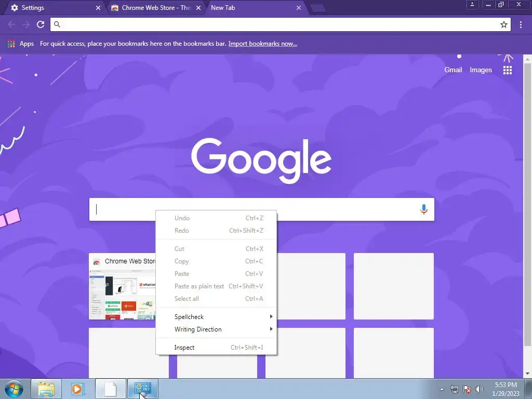Click the active control panel taskbar item
This screenshot has height=399, width=532.
point(143,389)
